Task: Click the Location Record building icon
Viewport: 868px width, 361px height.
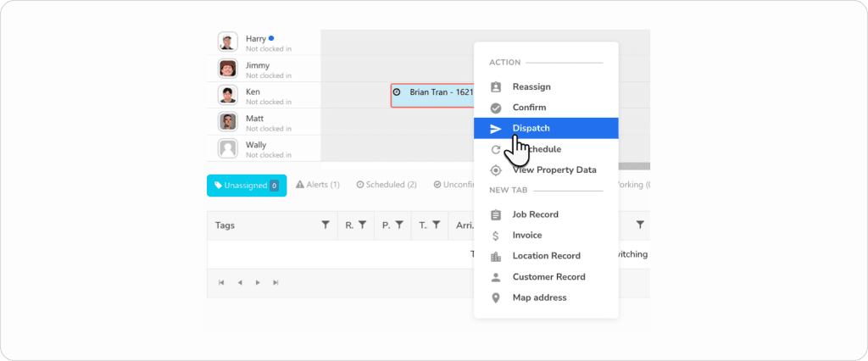Action: click(x=496, y=257)
